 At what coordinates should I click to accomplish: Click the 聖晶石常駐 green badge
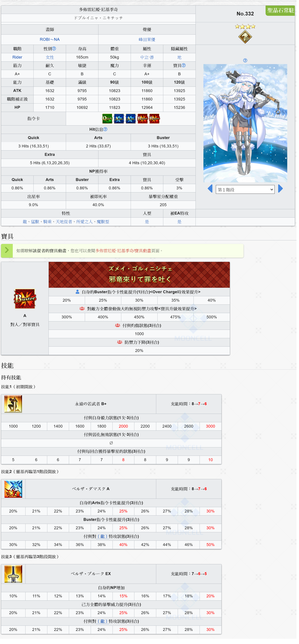click(283, 11)
